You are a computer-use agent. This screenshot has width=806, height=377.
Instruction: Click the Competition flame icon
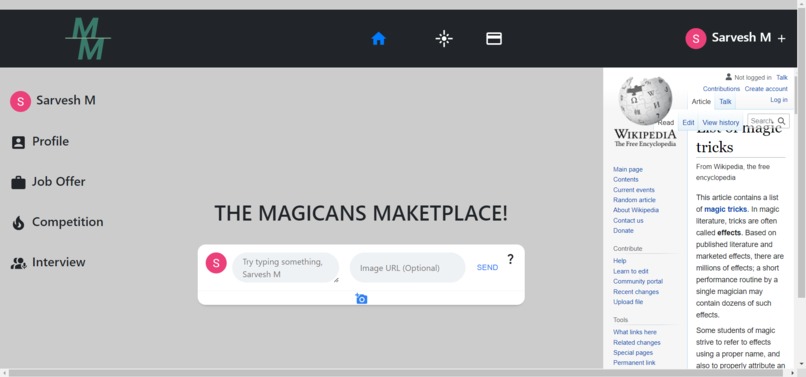point(18,223)
